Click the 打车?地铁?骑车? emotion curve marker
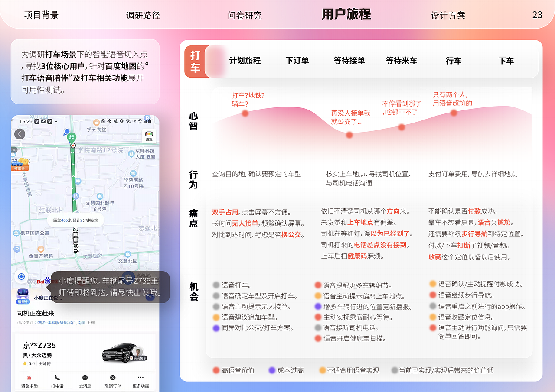This screenshot has width=555, height=392. click(x=245, y=113)
